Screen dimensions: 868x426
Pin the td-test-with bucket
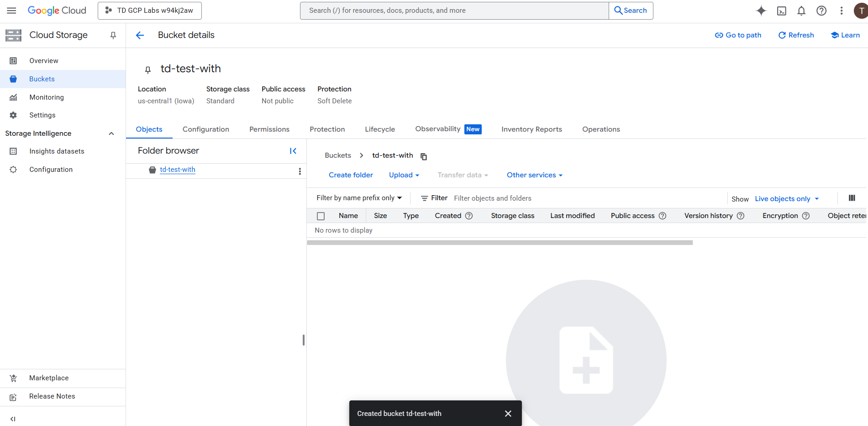pyautogui.click(x=147, y=69)
